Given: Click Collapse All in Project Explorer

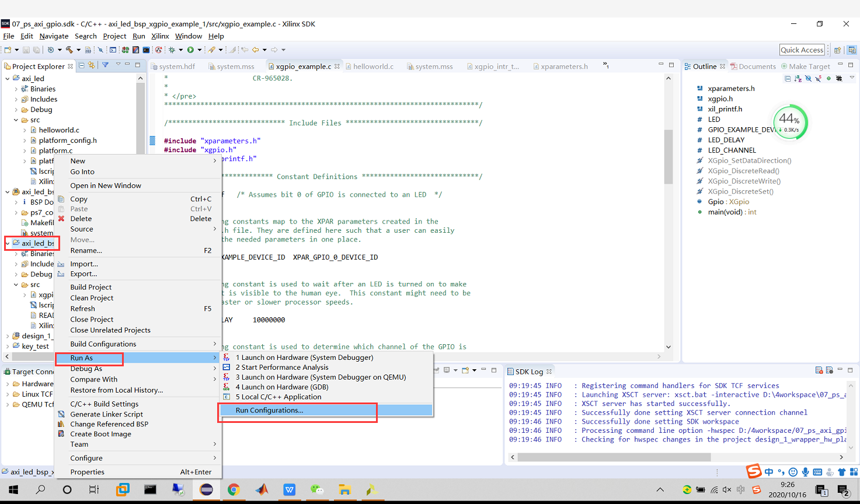Looking at the screenshot, I should (82, 65).
